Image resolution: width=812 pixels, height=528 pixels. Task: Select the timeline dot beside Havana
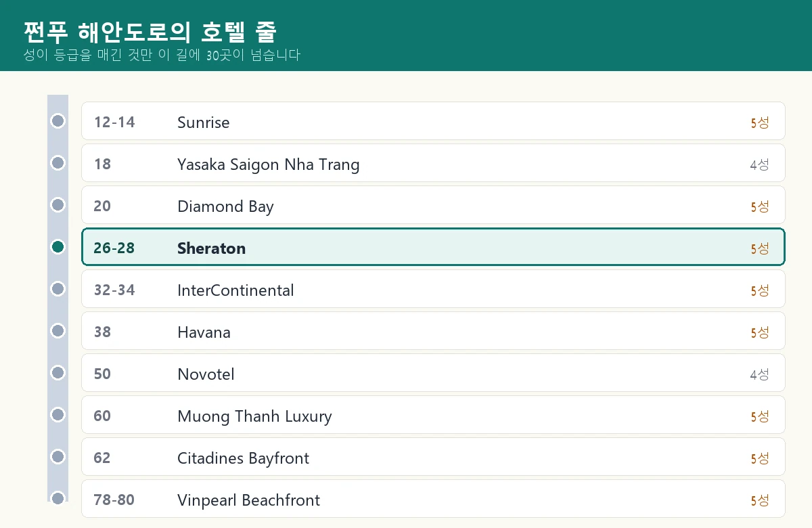coord(58,331)
